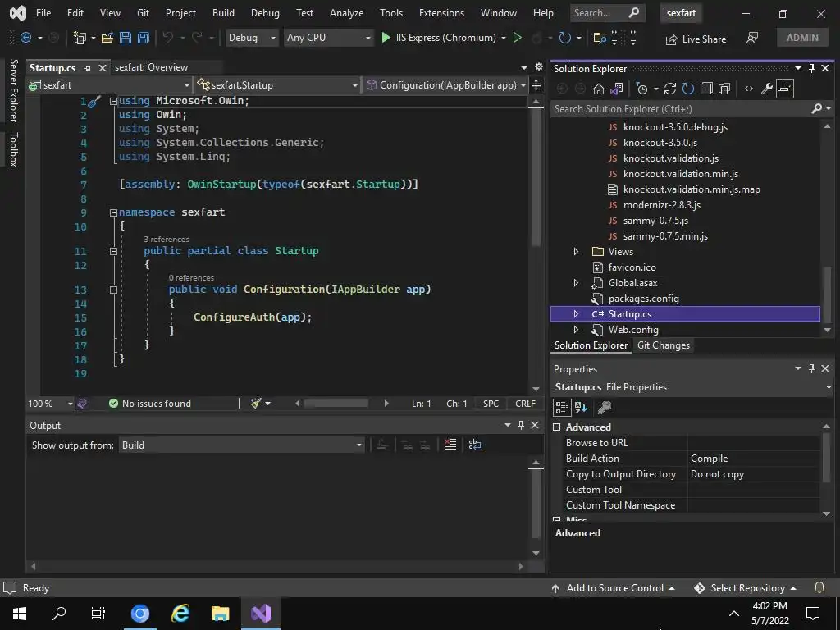The image size is (840, 630).
Task: Toggle auto-hide pin for Solution Explorer
Action: click(x=811, y=68)
